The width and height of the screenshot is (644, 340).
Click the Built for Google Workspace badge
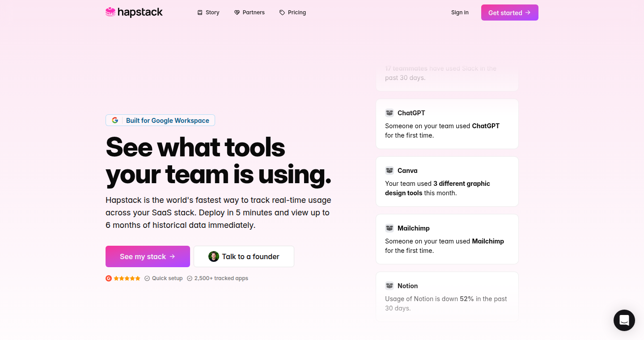click(160, 120)
